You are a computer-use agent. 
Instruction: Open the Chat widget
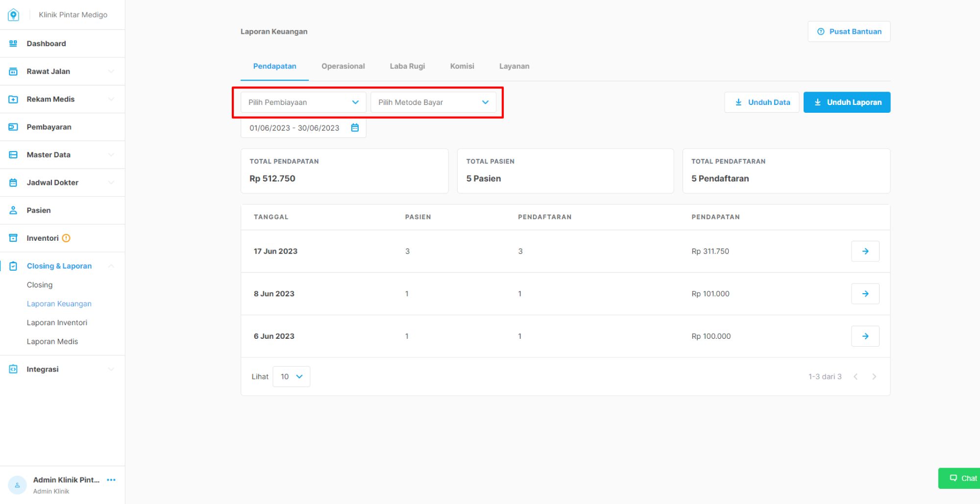(959, 479)
